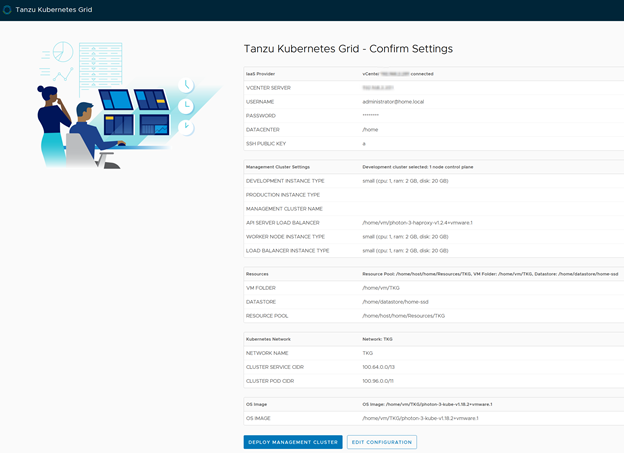The image size is (624, 453).
Task: Click the VCENTER SERVER label
Action: point(268,88)
